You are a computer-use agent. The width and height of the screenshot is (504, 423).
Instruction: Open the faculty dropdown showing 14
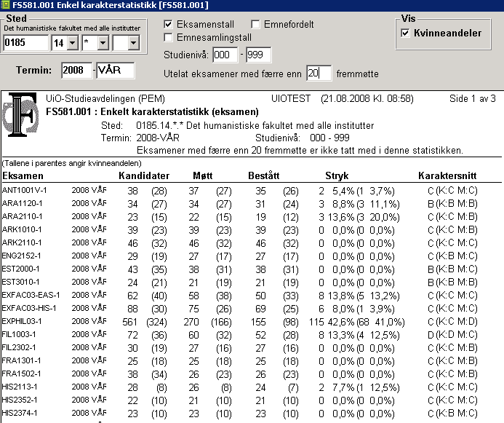click(73, 43)
